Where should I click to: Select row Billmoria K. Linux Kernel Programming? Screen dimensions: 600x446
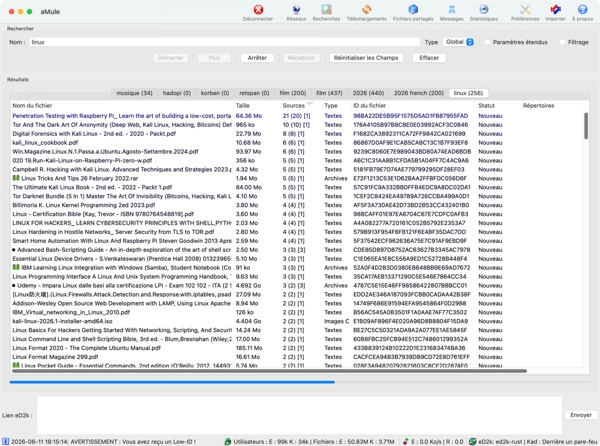coord(297,205)
